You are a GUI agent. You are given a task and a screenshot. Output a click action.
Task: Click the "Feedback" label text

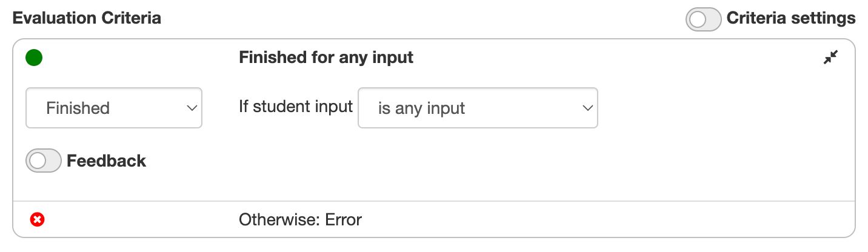(x=106, y=161)
